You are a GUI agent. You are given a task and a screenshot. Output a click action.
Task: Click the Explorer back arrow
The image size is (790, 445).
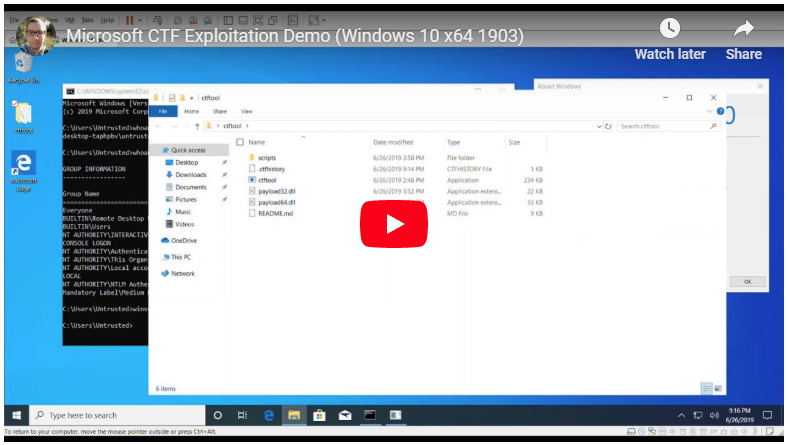[159, 126]
